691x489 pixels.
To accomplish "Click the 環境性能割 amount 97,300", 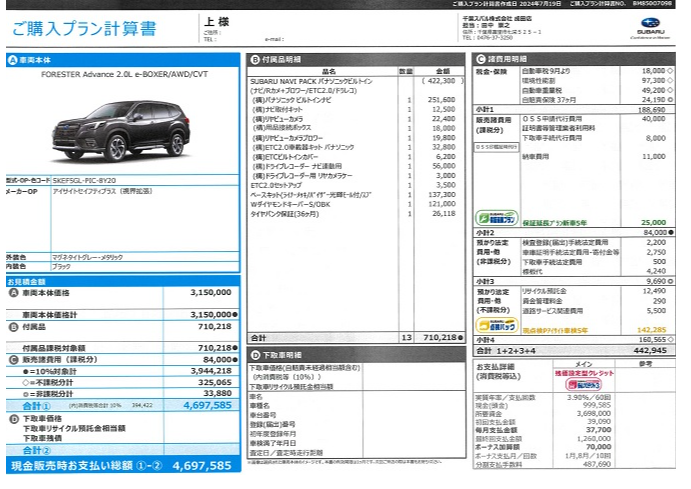I will coord(654,81).
